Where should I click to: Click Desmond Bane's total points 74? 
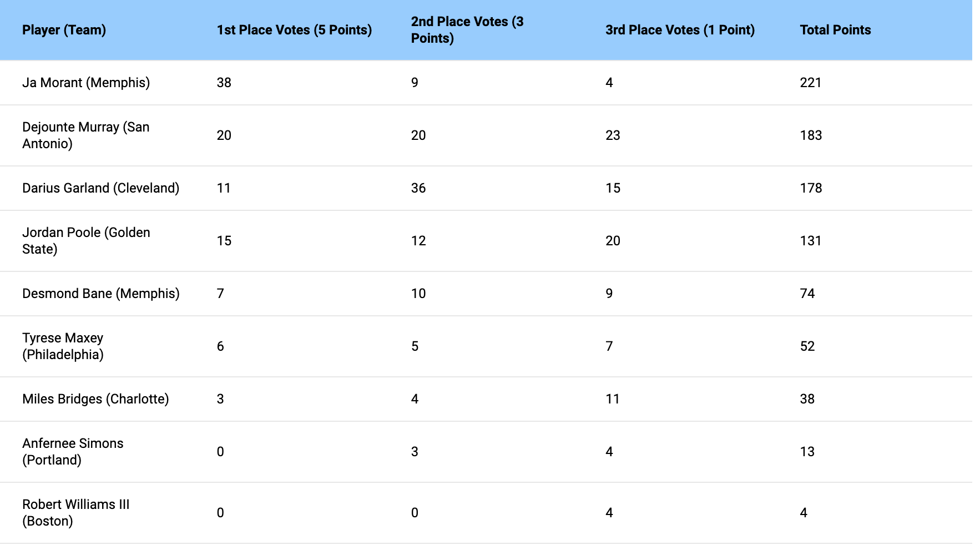pyautogui.click(x=807, y=294)
